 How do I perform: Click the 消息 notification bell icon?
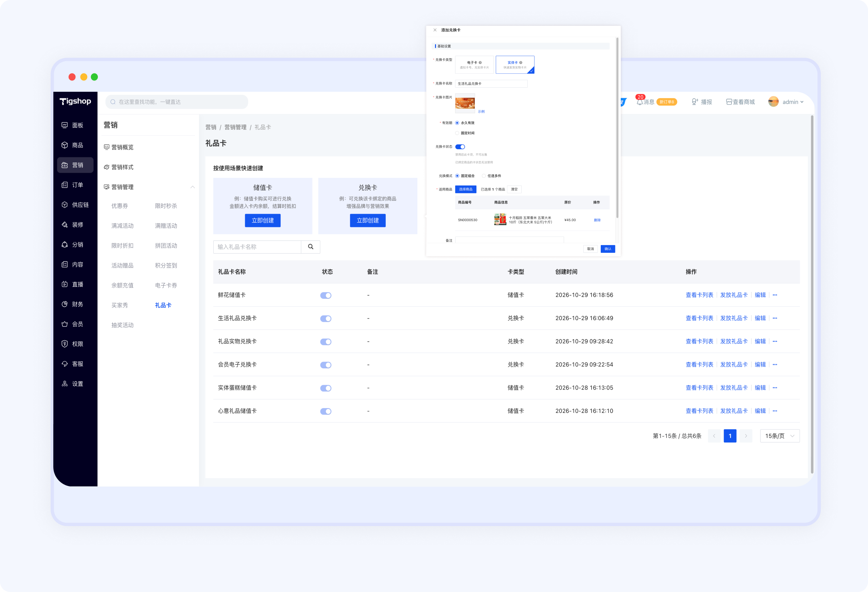click(x=640, y=102)
